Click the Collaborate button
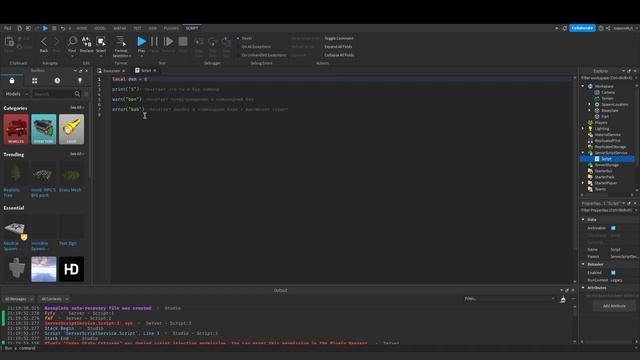Image resolution: width=640 pixels, height=360 pixels. [582, 28]
